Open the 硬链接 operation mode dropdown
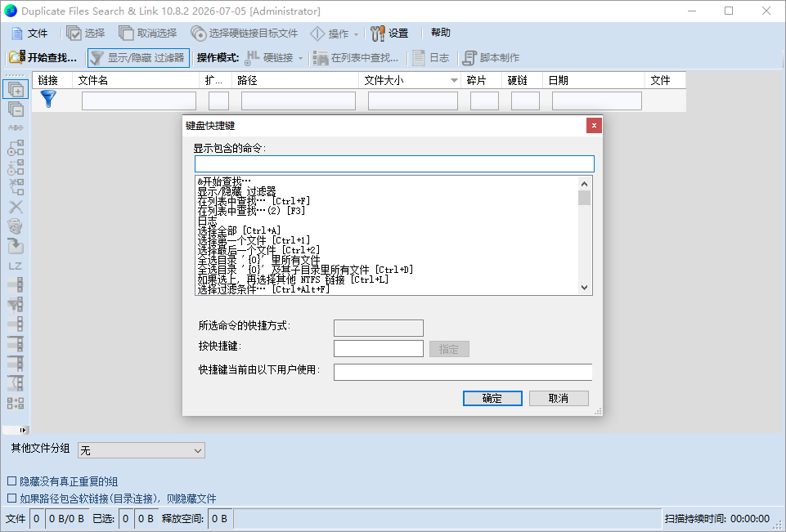Viewport: 786px width, 532px height. [x=274, y=57]
